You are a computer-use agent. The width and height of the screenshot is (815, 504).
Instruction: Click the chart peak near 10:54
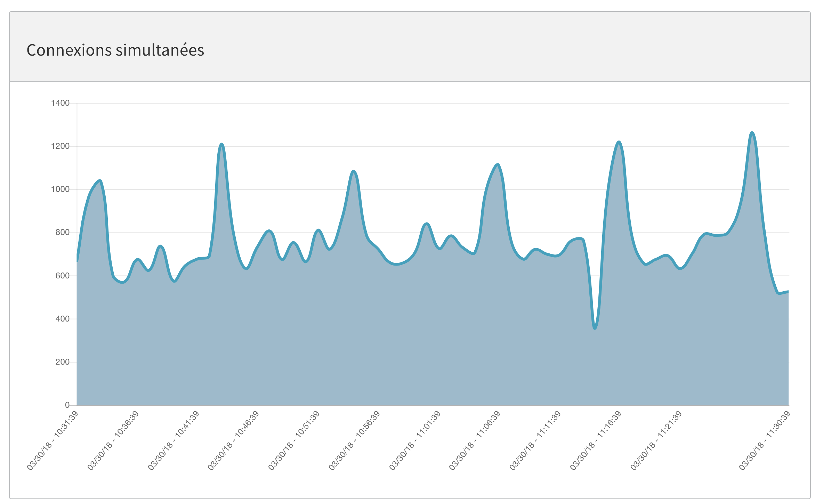point(354,171)
